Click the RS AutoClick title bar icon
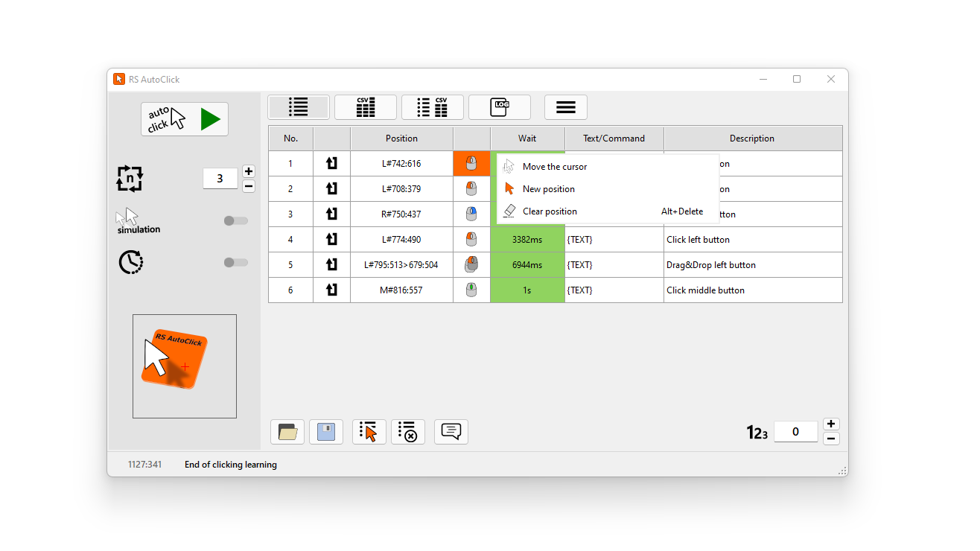This screenshot has height=551, width=980. [x=119, y=79]
